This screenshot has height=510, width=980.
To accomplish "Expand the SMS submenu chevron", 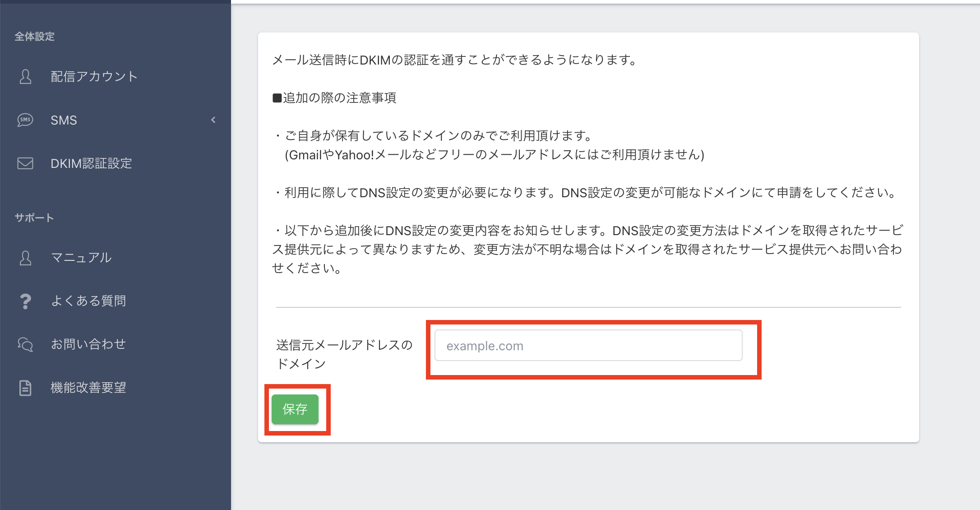I will (x=213, y=120).
